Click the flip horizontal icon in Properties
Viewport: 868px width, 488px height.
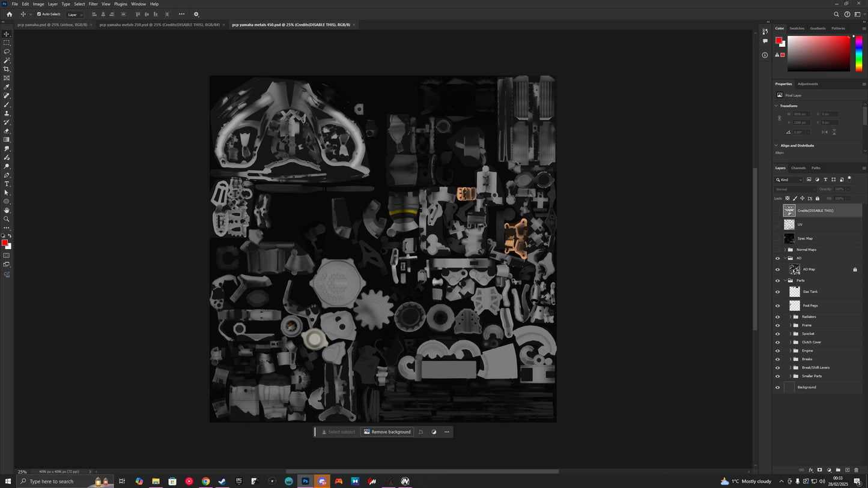pos(825,132)
